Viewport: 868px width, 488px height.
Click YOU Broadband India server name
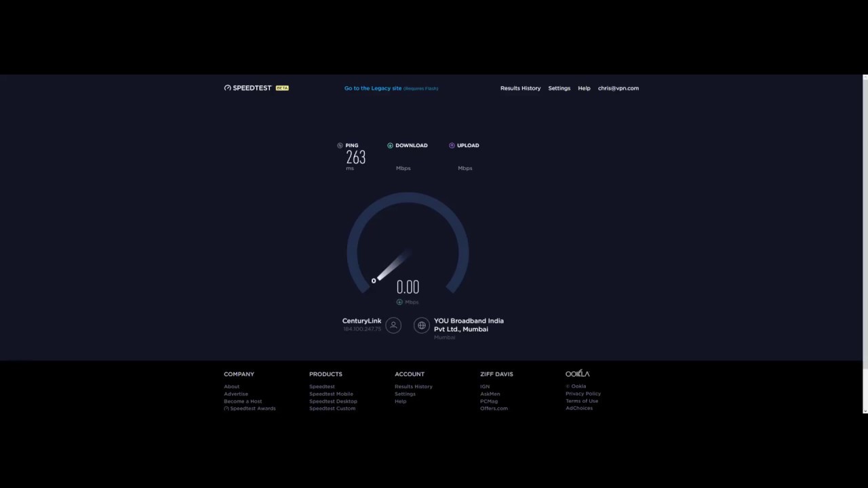point(469,325)
